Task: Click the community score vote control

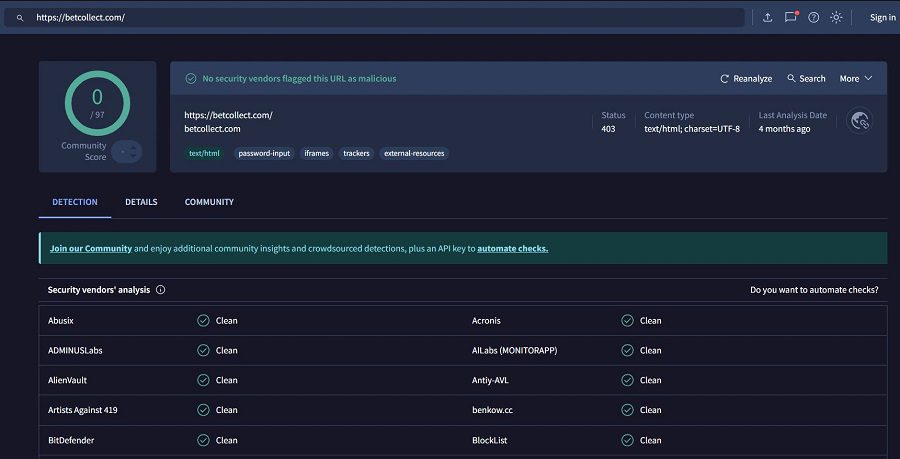Action: 127,152
